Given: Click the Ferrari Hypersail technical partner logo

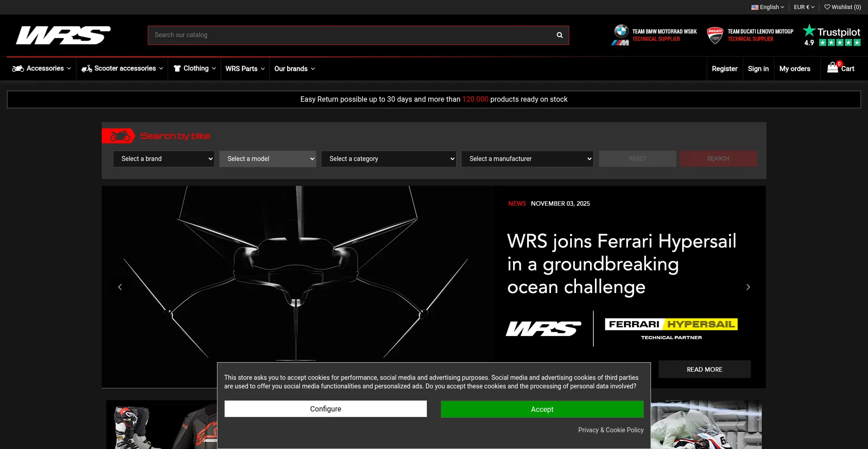Looking at the screenshot, I should (x=671, y=329).
